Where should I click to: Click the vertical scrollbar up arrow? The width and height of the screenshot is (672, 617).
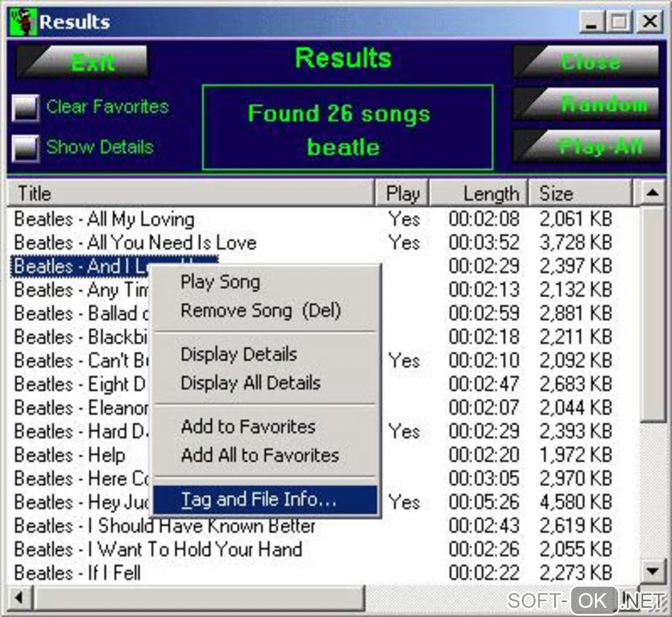pos(652,192)
